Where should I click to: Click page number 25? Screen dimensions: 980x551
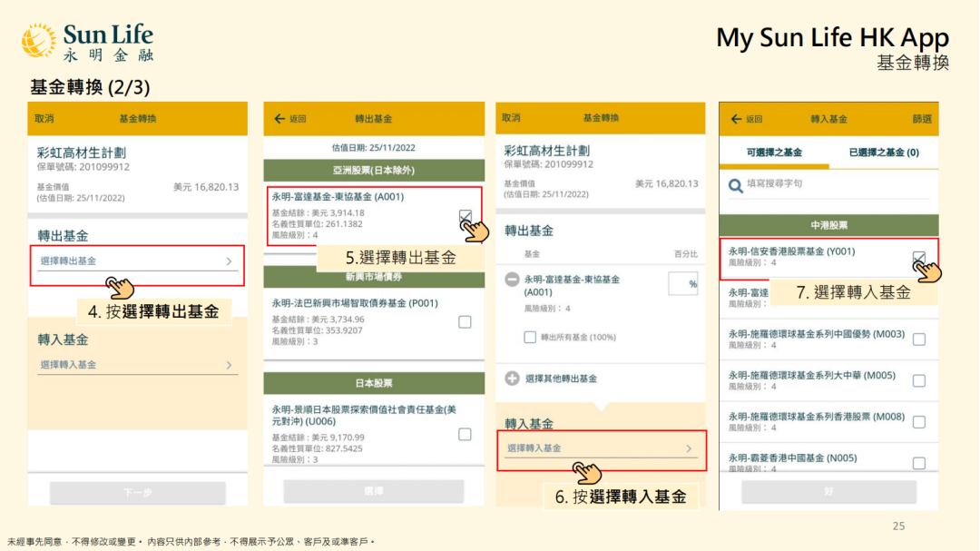point(898,526)
